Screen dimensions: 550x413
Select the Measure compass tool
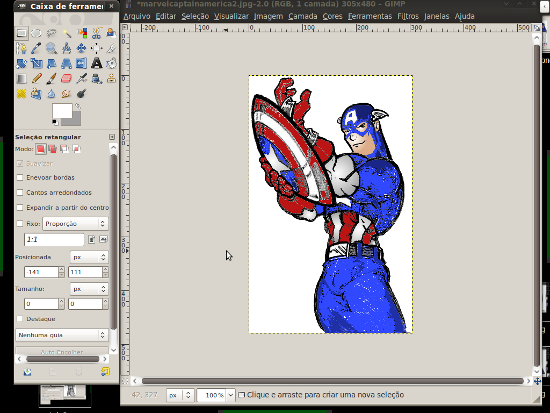(67, 48)
